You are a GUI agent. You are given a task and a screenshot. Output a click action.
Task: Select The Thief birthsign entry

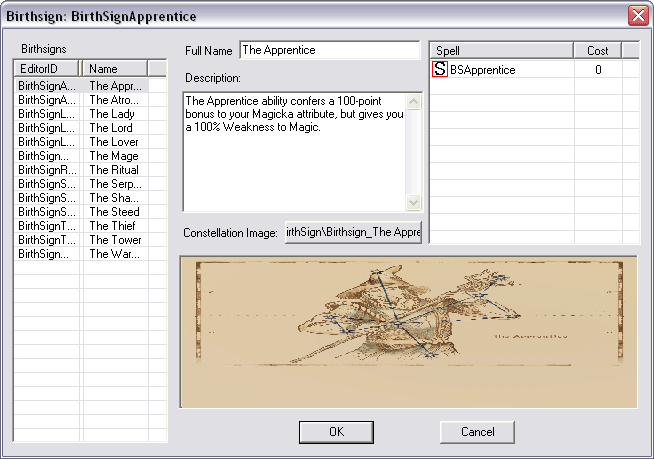[113, 226]
